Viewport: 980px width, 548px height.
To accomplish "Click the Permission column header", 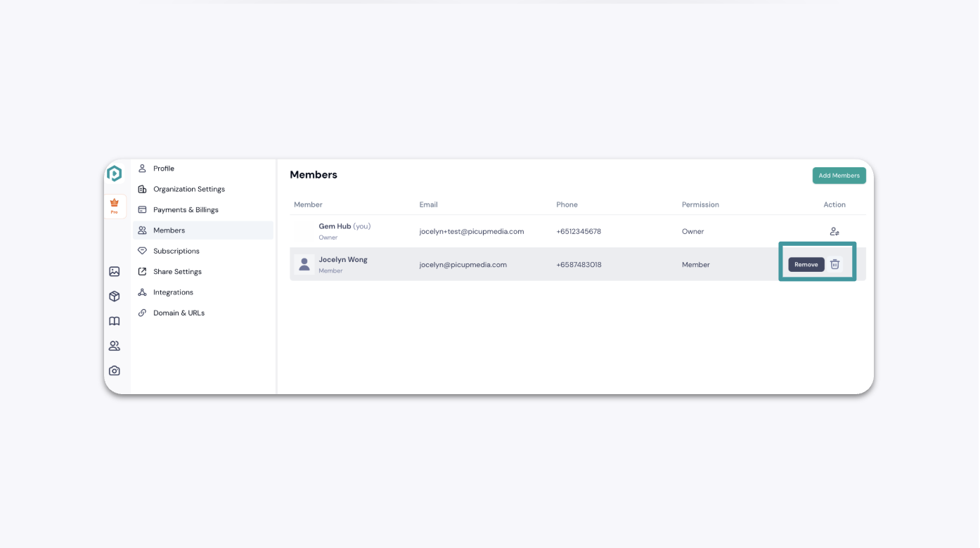I will point(700,204).
